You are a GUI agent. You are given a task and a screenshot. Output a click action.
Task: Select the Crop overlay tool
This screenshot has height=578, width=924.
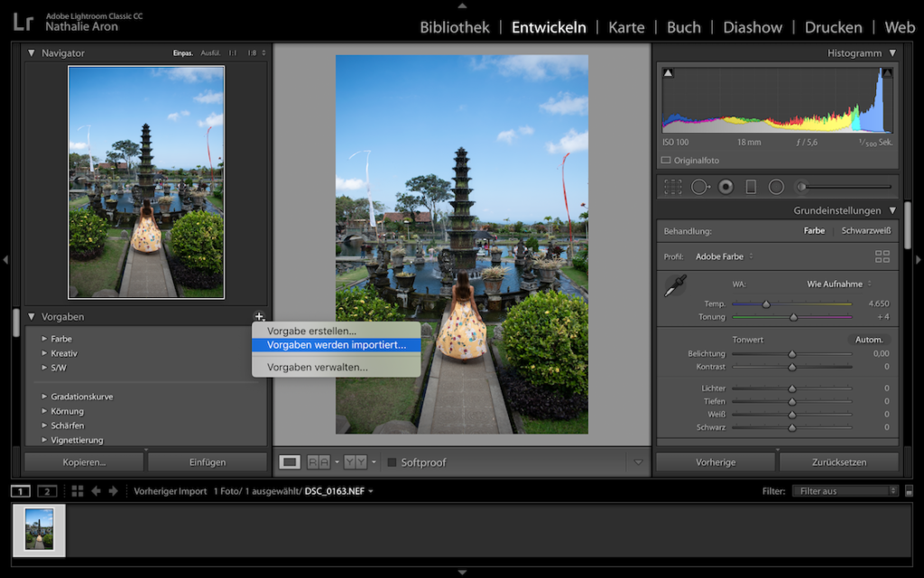click(x=672, y=187)
